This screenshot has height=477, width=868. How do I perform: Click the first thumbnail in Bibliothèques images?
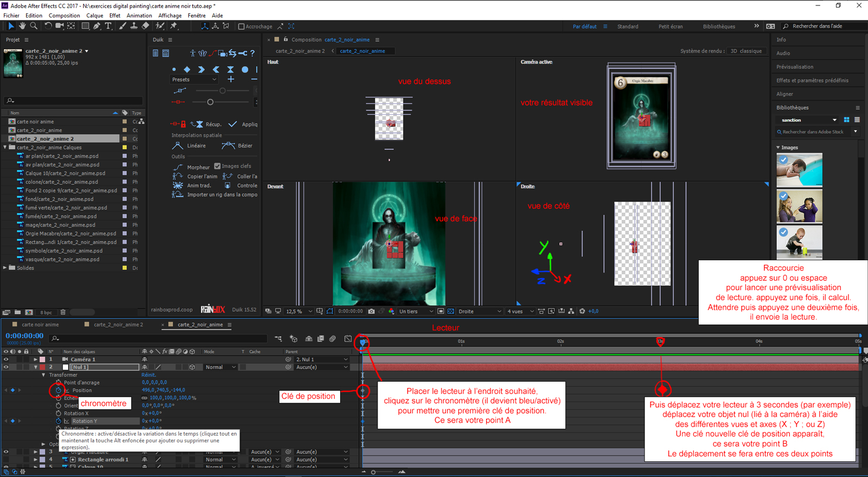click(x=799, y=170)
